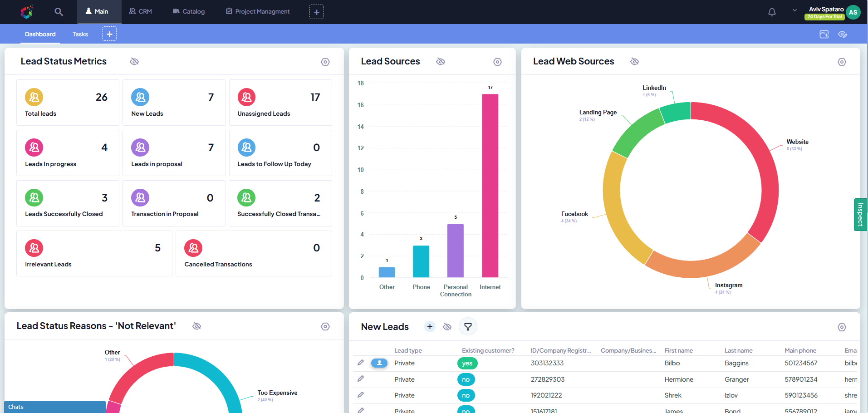Open the Tasks tab
The width and height of the screenshot is (868, 413).
tap(80, 34)
